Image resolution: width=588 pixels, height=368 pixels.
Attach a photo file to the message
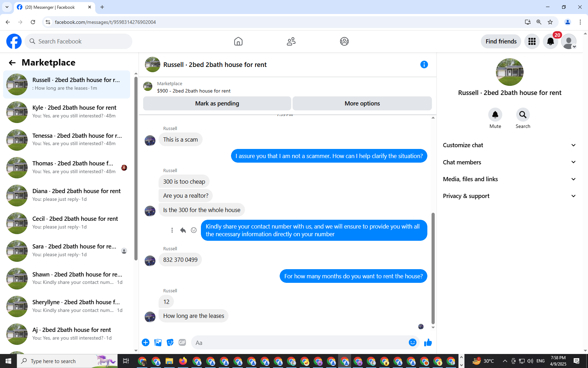point(158,342)
